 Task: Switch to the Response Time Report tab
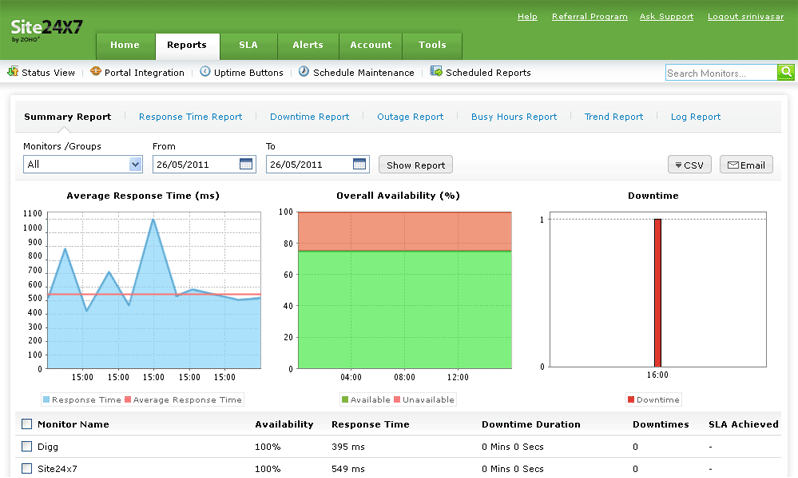tap(190, 117)
